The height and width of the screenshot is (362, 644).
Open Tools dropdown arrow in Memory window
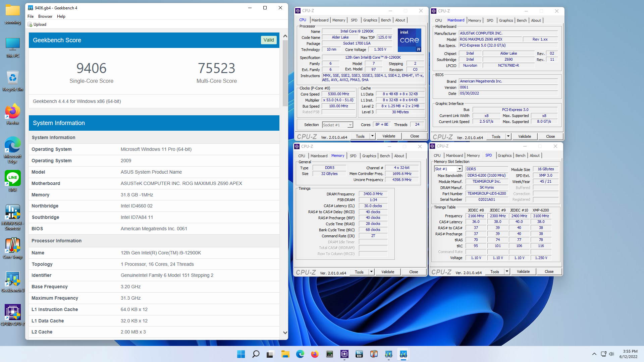click(371, 272)
